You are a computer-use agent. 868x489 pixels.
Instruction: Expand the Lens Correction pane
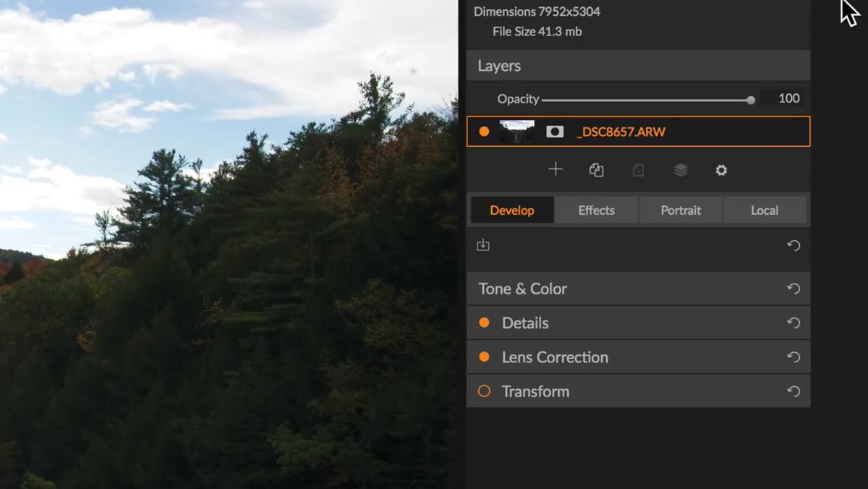point(638,357)
